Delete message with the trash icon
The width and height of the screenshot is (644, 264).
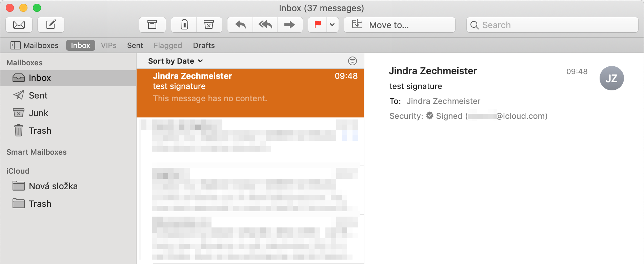184,25
